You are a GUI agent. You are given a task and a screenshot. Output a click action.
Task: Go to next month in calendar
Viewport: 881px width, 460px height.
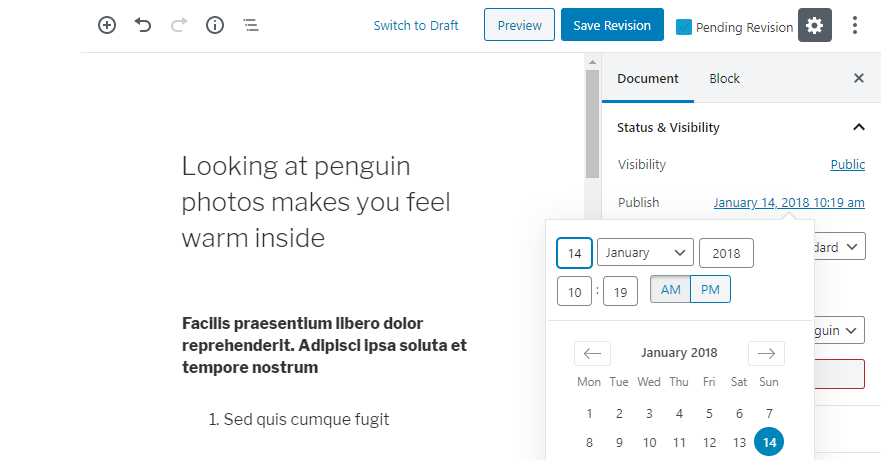pos(766,353)
